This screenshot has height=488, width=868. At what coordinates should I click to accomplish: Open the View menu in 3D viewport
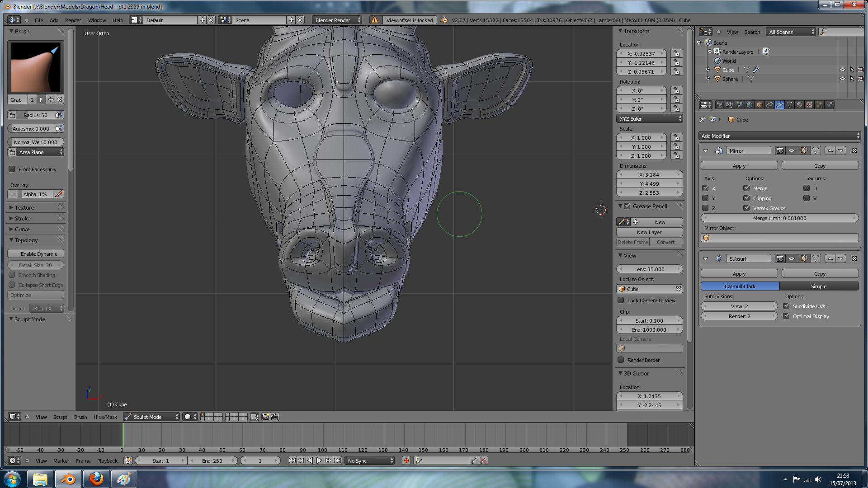point(40,417)
